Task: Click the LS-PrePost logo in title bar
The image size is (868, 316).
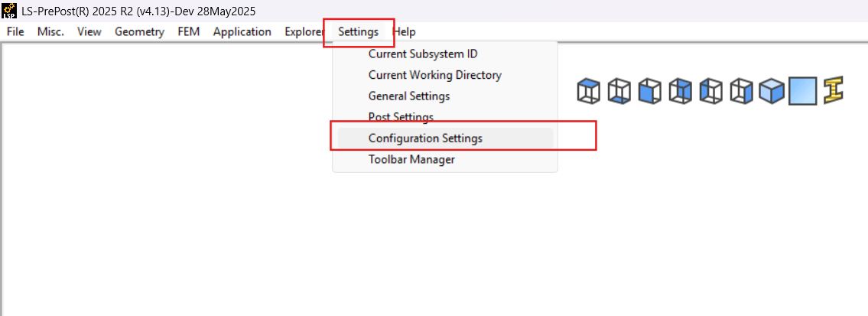Action: (x=10, y=11)
